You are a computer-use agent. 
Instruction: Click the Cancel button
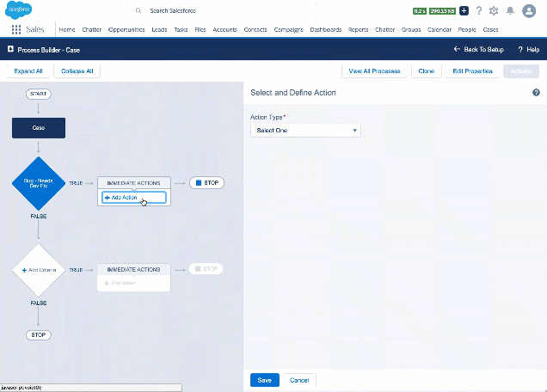tap(299, 380)
